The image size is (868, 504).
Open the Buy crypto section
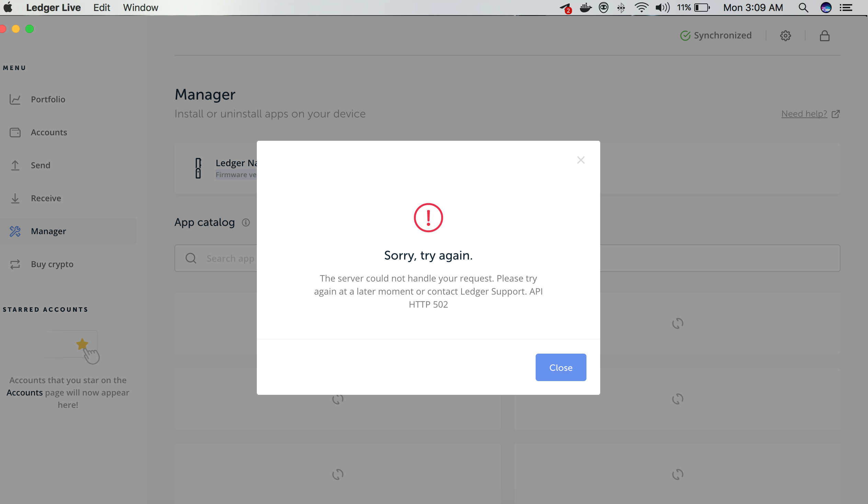click(52, 264)
